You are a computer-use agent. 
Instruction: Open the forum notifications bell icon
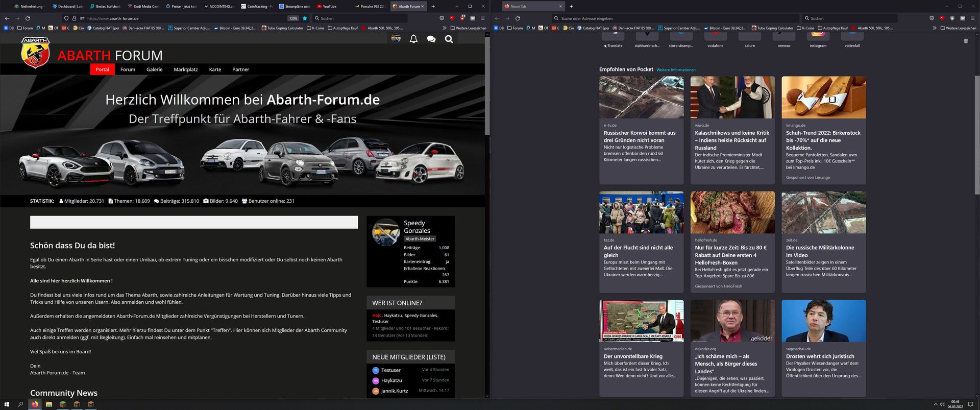[413, 39]
